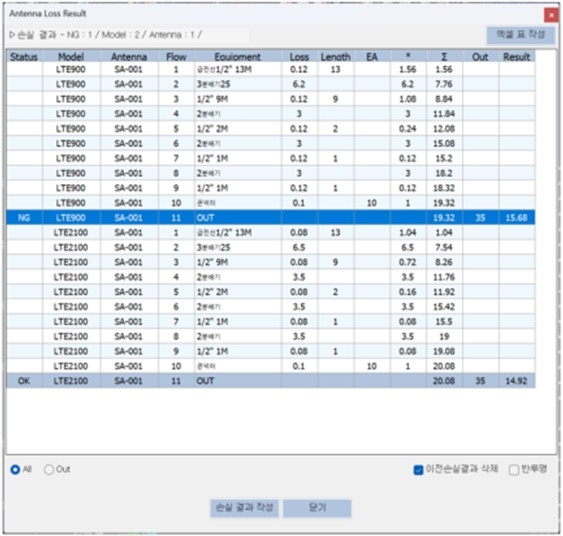Select the highlighted NG LTE900 OUT row
563x536 pixels.
(271, 218)
